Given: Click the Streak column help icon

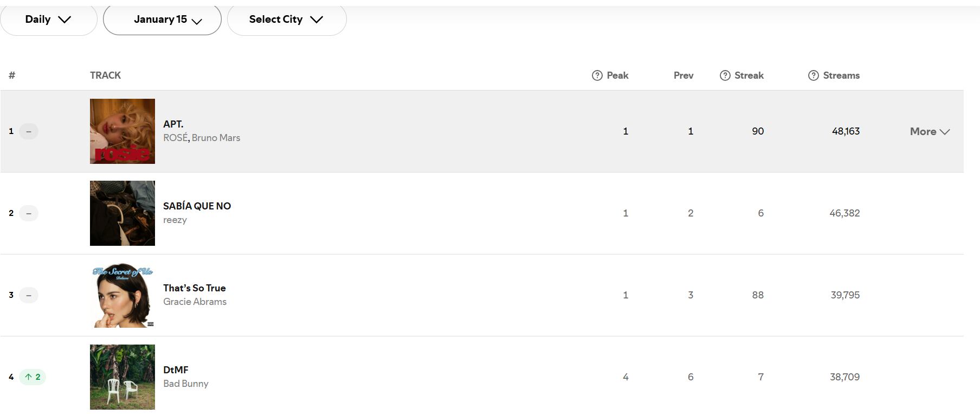Looking at the screenshot, I should [x=725, y=75].
